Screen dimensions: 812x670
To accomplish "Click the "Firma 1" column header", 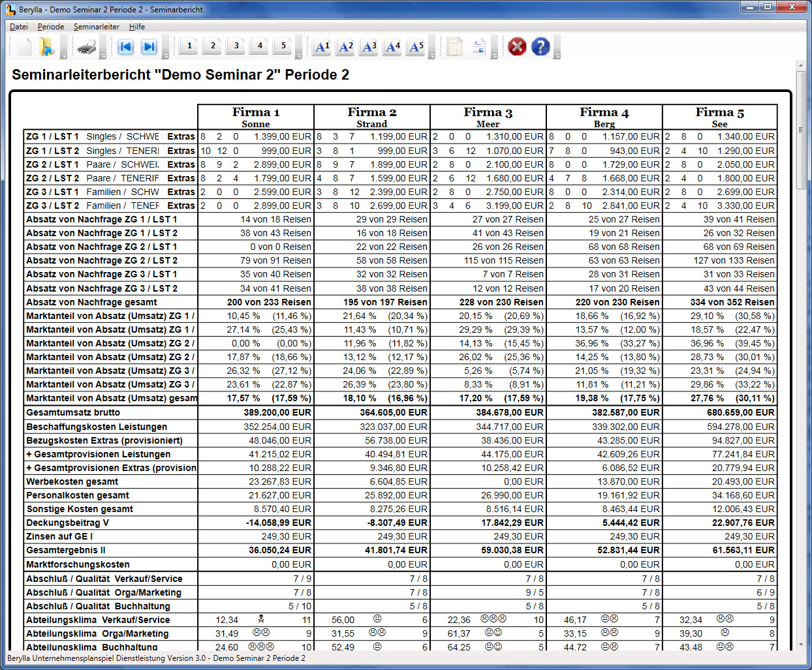I will click(256, 117).
